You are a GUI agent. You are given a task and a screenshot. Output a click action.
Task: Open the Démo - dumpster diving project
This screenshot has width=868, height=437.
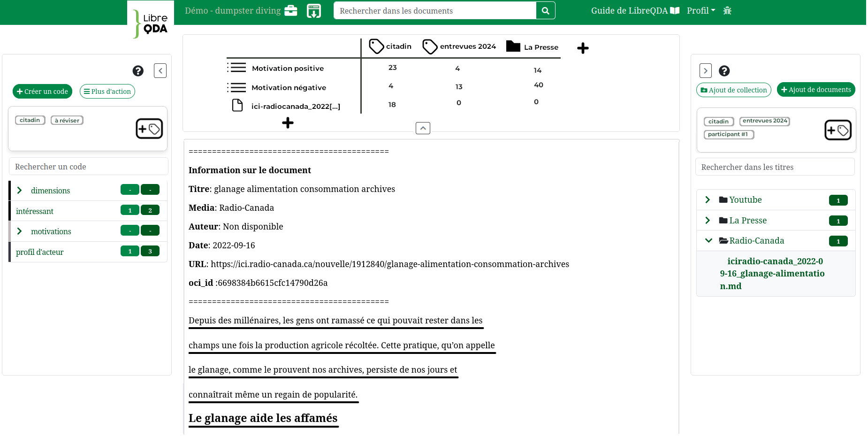point(233,10)
